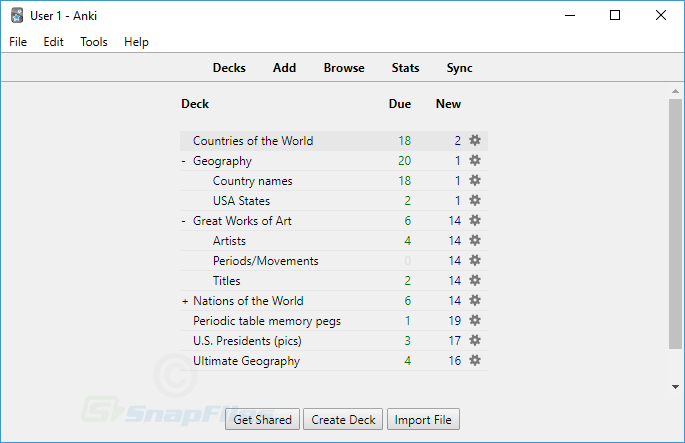Click the Get Shared button

(262, 419)
